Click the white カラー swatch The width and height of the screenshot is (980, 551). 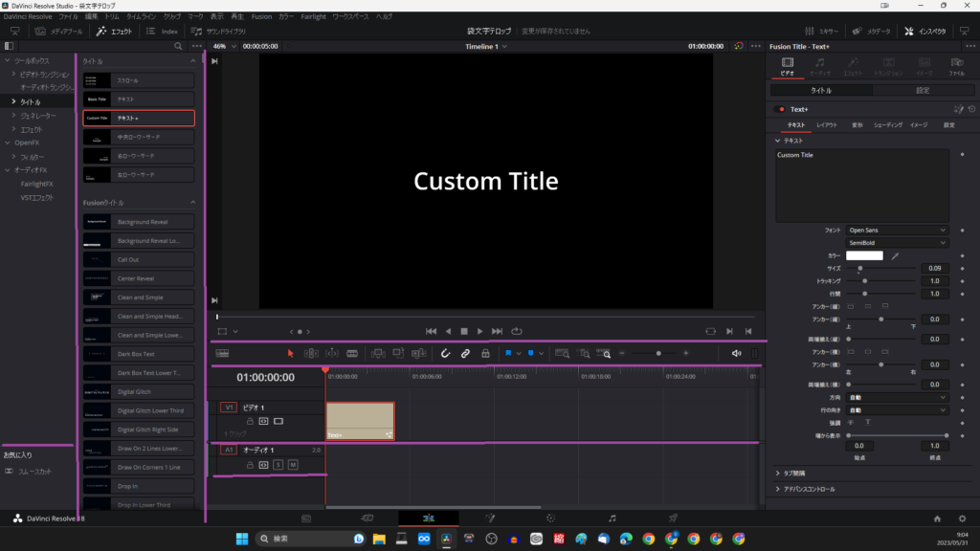click(x=864, y=255)
